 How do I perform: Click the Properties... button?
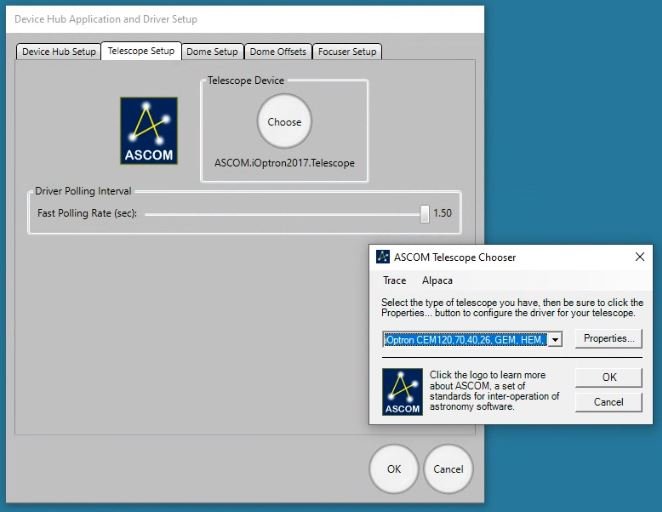click(x=608, y=339)
